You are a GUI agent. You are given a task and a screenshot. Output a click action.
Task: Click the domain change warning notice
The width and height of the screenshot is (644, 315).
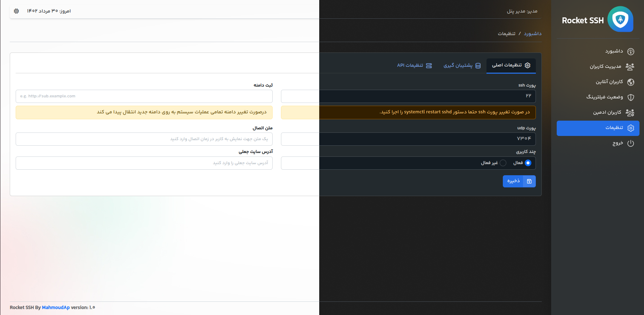(x=144, y=112)
